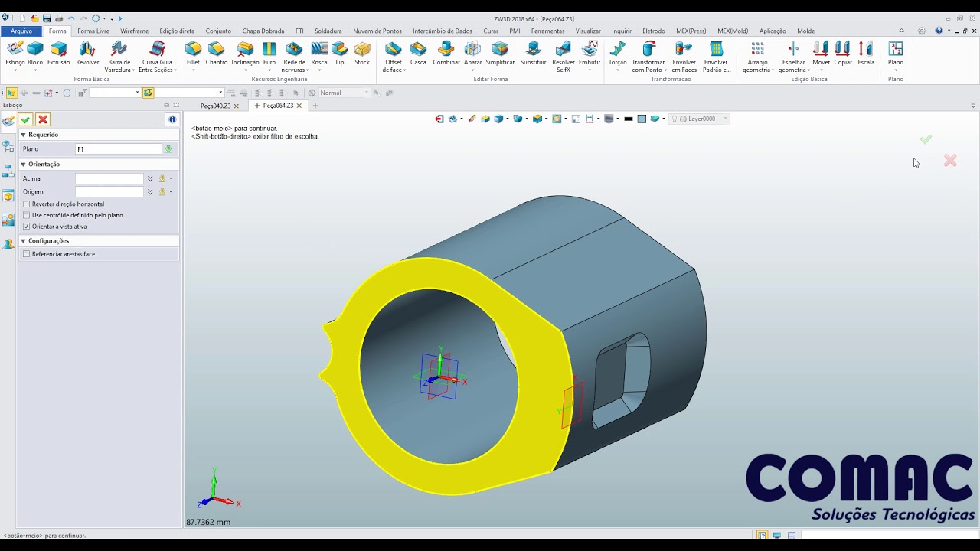Open the Rede de nervuras dropdown
Screen dimensions: 980x551
[307, 70]
